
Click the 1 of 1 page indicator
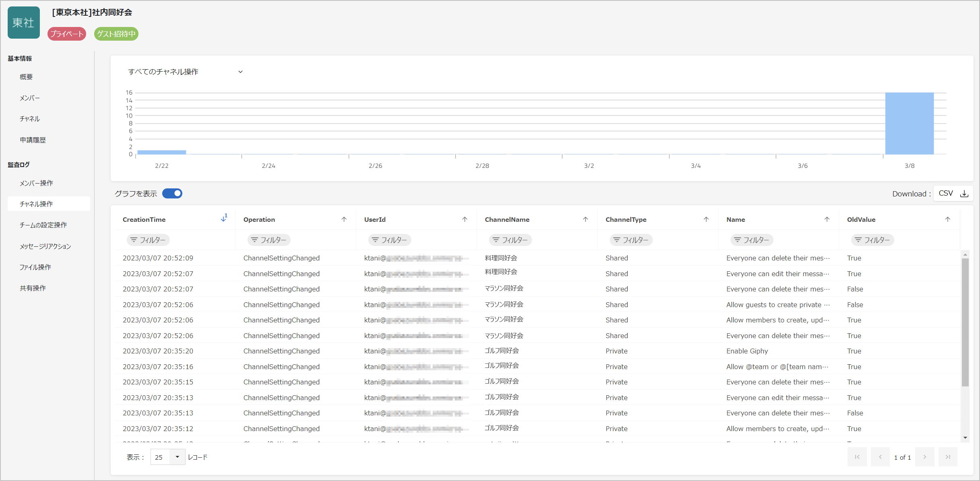[x=902, y=457]
